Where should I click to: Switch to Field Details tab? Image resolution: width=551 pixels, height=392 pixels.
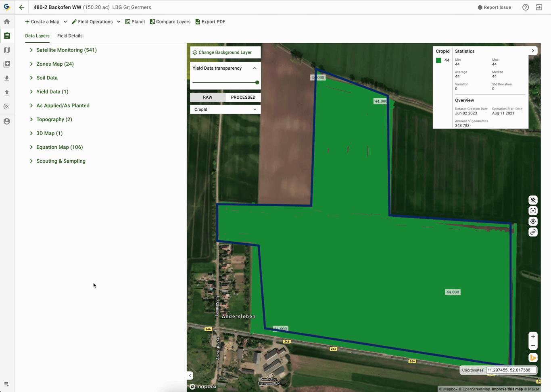(x=70, y=36)
